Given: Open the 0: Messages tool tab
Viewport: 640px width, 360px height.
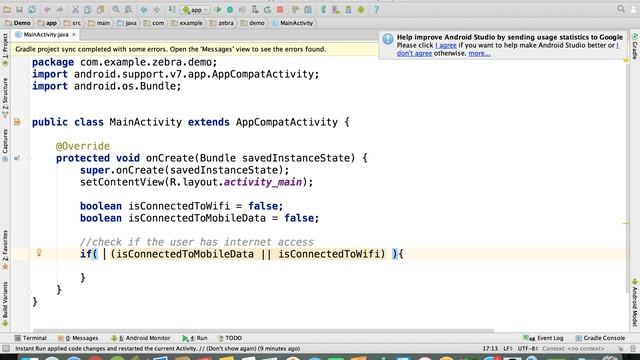Looking at the screenshot, I should (x=78, y=338).
